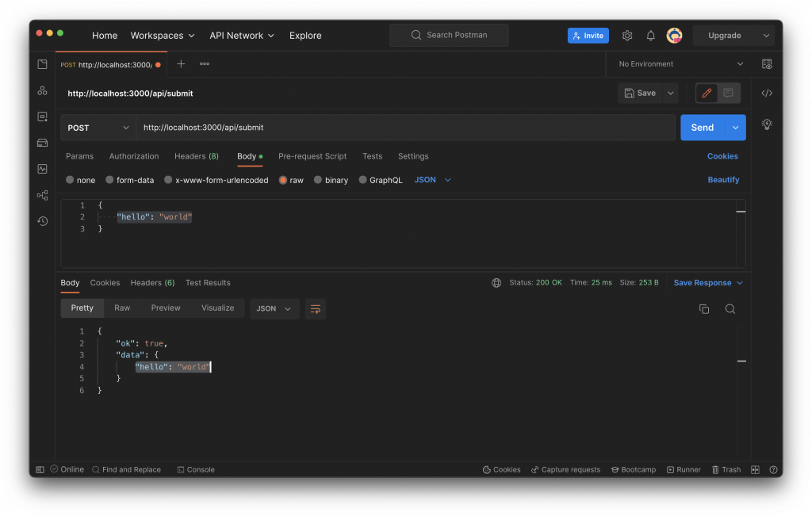
Task: Open the related info lightbulb icon
Action: pyautogui.click(x=767, y=124)
